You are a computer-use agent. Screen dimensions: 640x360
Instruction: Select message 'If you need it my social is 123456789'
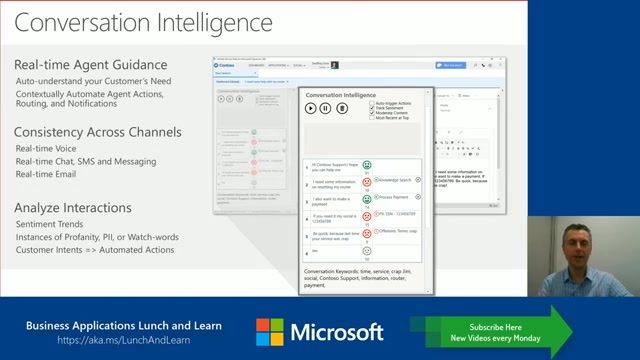tap(334, 219)
